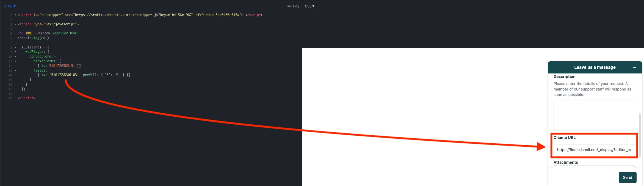Minimize the Leave us a message widget

(634, 67)
